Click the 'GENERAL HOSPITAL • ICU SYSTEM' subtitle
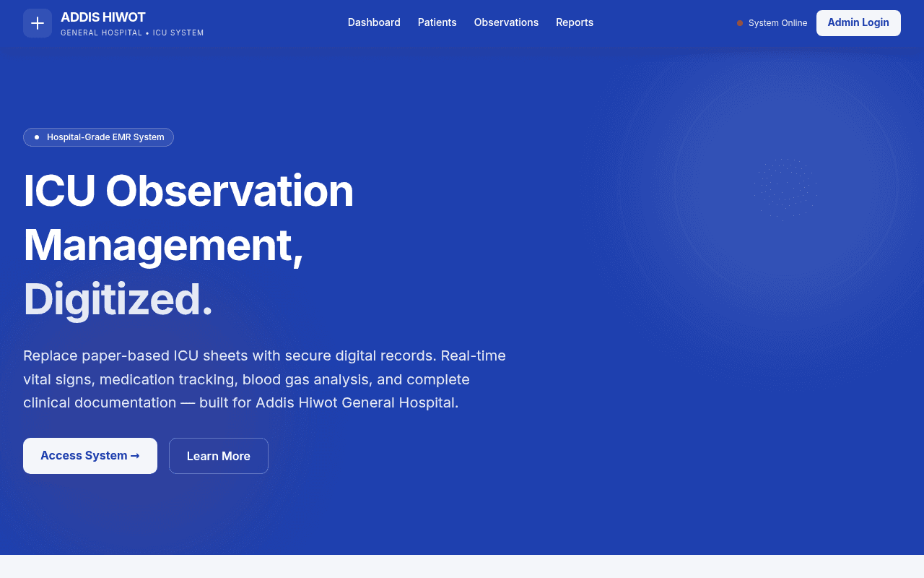Screen dimensions: 924x578 click(x=132, y=33)
